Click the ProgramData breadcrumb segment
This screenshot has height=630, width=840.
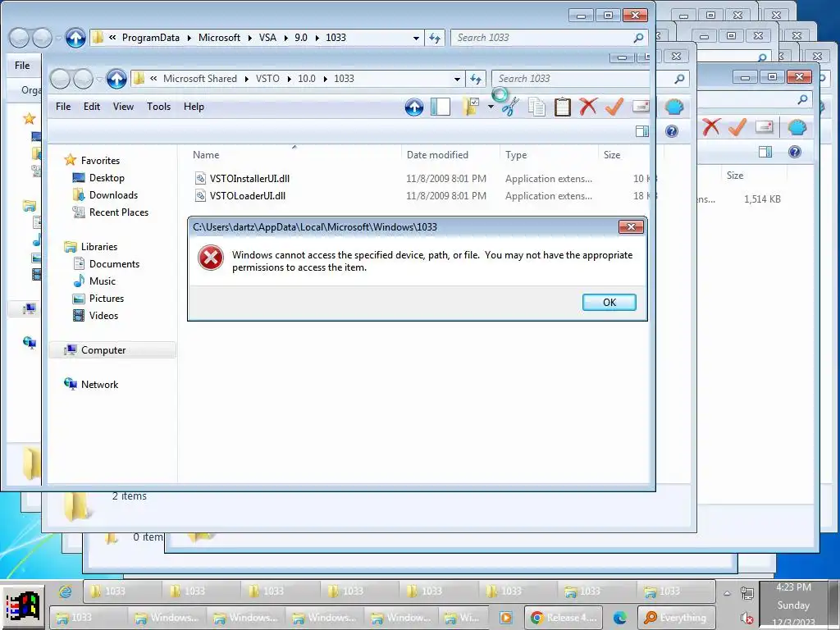coord(151,38)
